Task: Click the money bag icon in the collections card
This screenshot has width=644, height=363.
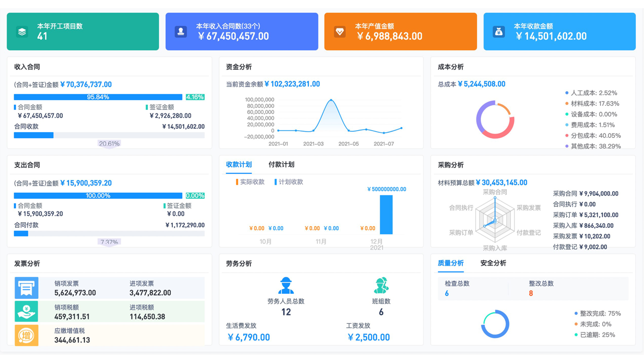Action: [x=499, y=32]
